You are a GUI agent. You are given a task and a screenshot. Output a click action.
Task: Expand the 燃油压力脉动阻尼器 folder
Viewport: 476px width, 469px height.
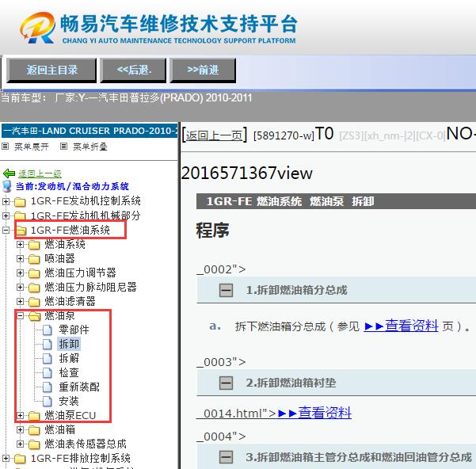[x=20, y=287]
